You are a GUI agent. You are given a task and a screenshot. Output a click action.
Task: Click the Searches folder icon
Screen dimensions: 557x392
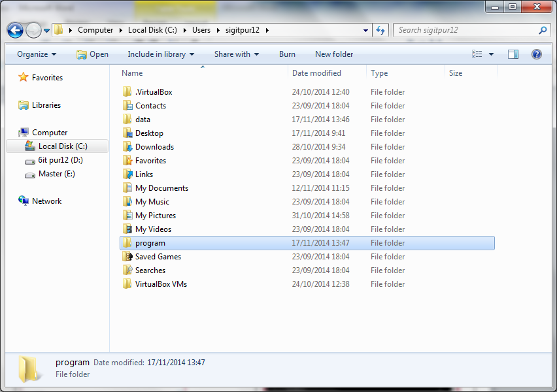click(127, 270)
